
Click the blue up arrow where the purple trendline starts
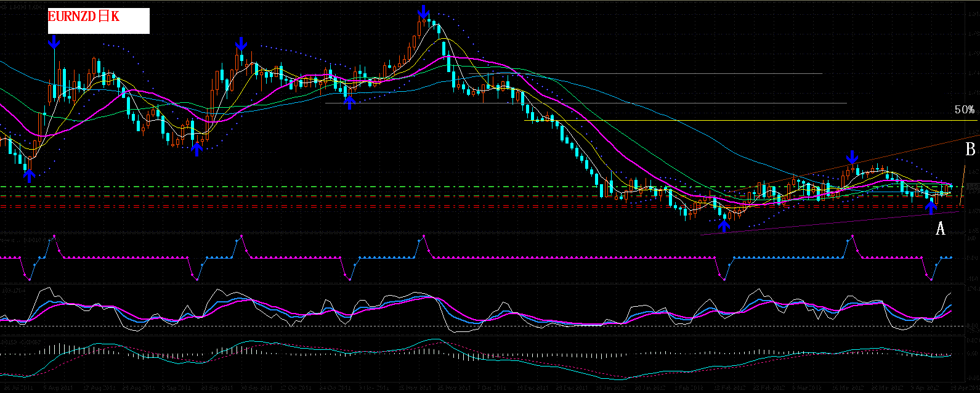tap(724, 224)
